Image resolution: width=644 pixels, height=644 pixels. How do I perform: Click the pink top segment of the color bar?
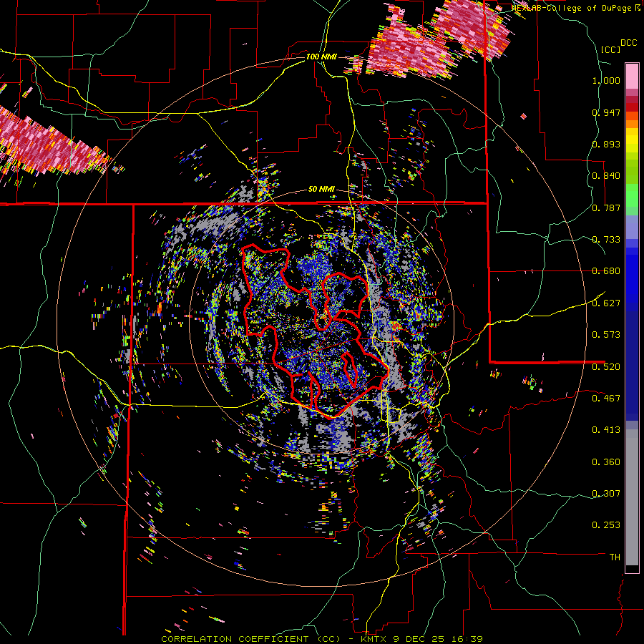click(x=632, y=76)
